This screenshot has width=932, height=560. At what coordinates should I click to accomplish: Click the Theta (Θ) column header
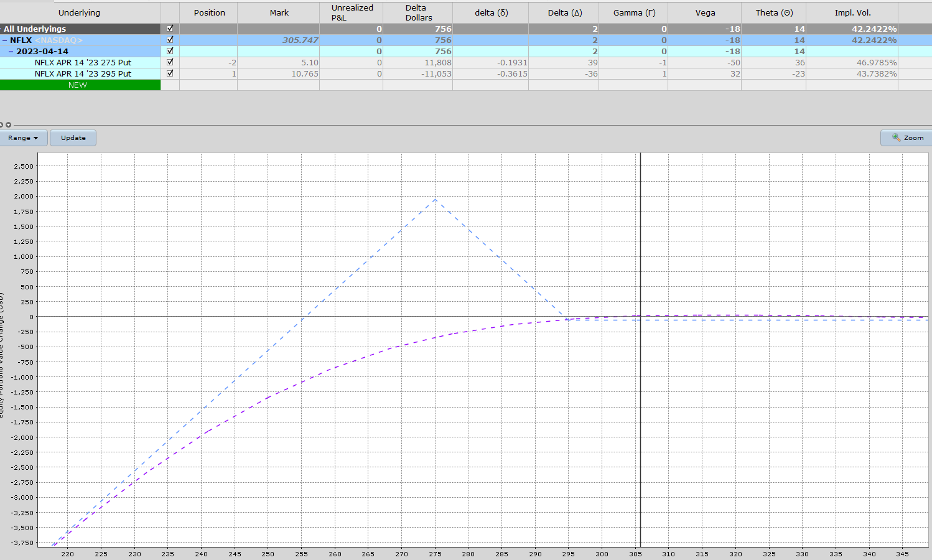coord(774,12)
